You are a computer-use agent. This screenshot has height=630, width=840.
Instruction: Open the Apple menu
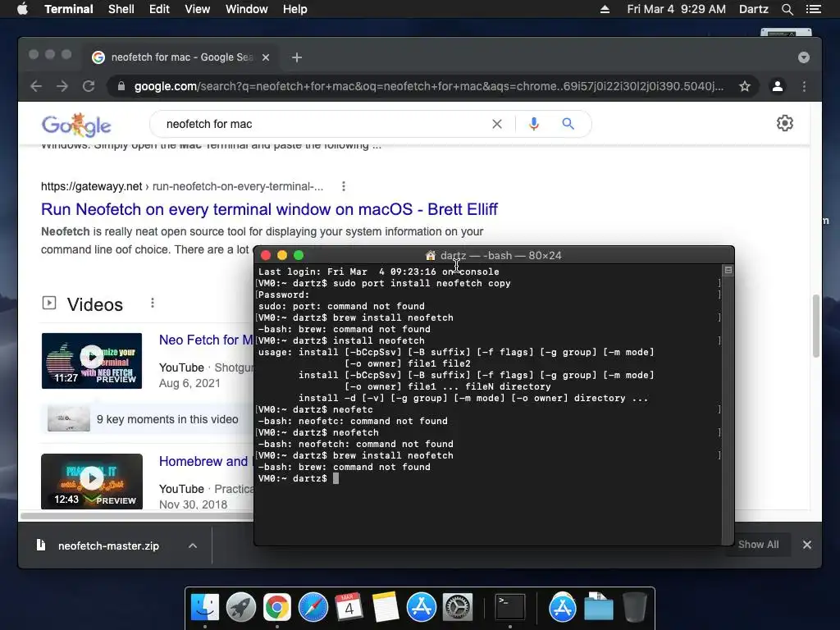click(22, 9)
